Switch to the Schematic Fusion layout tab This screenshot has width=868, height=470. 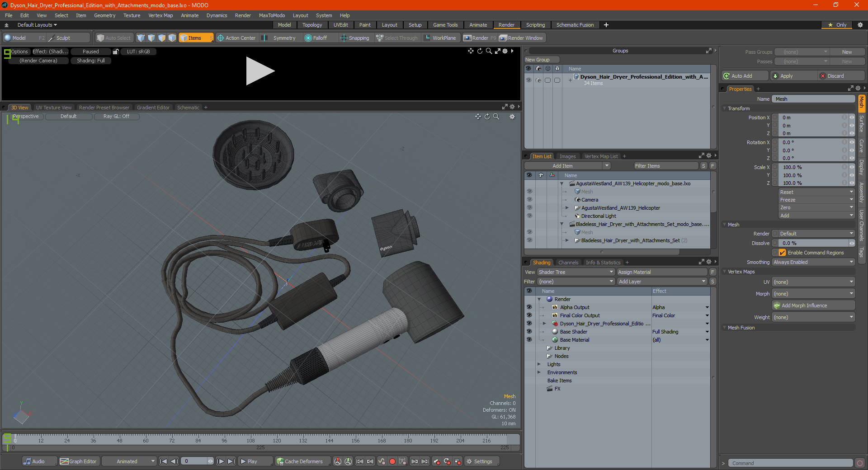(575, 25)
